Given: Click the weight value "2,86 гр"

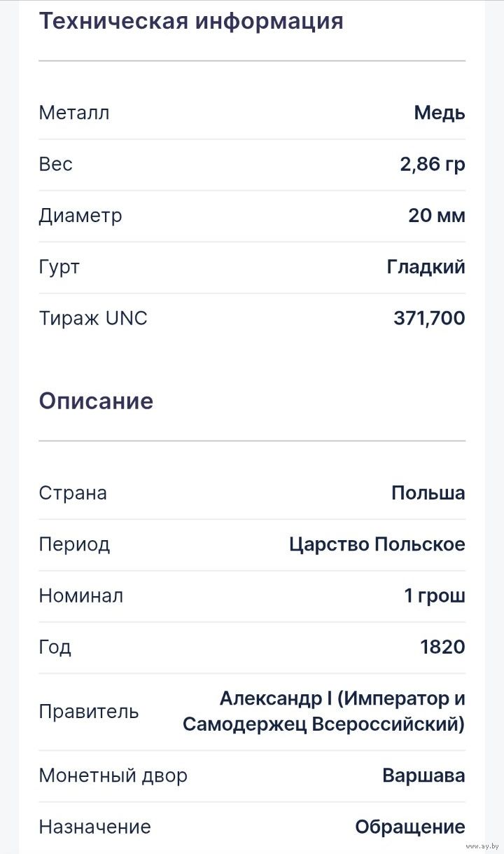Looking at the screenshot, I should pyautogui.click(x=432, y=164).
